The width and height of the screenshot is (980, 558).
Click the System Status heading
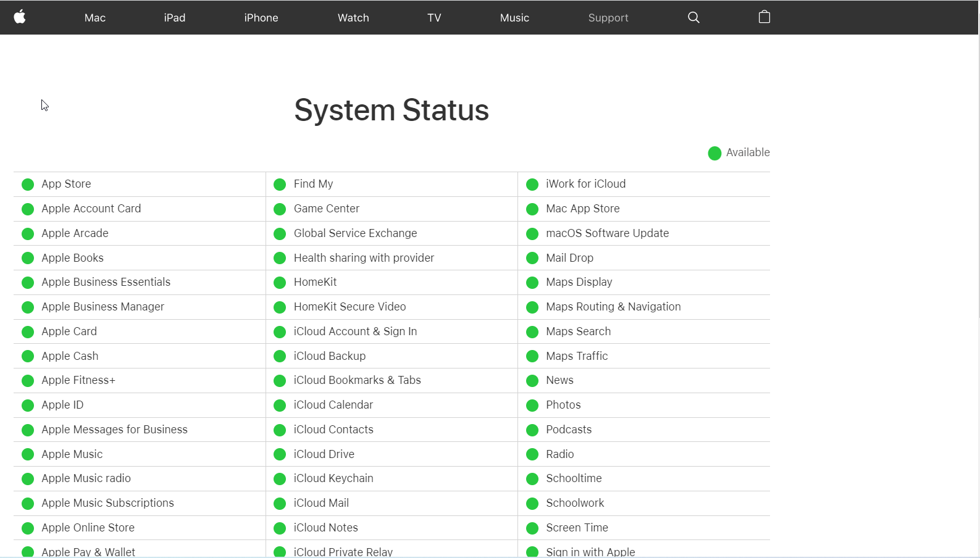392,110
